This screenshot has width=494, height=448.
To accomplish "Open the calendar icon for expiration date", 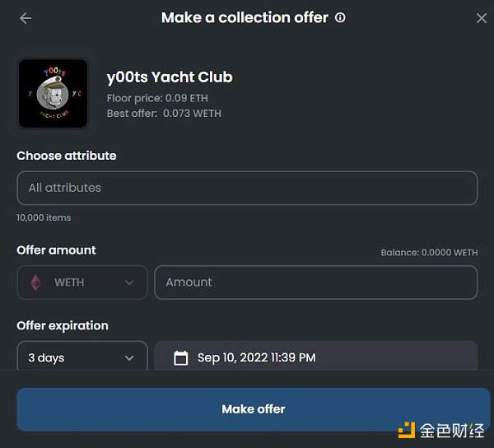I will tap(181, 358).
